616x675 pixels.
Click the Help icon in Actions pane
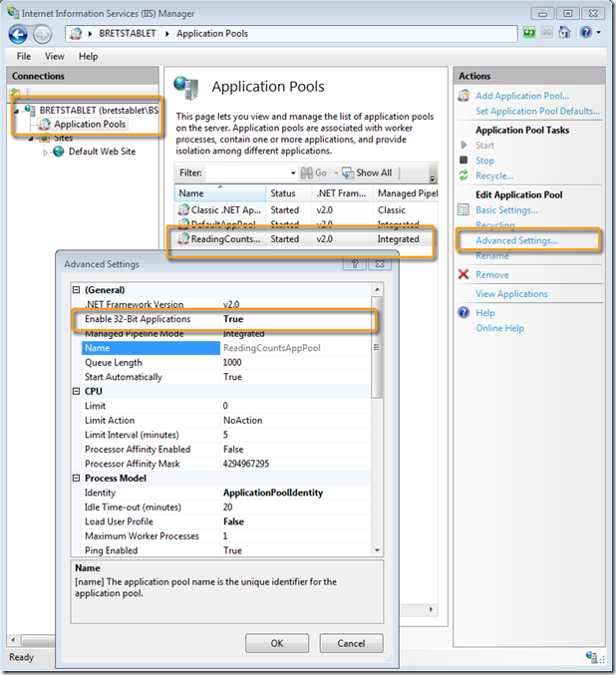(464, 312)
